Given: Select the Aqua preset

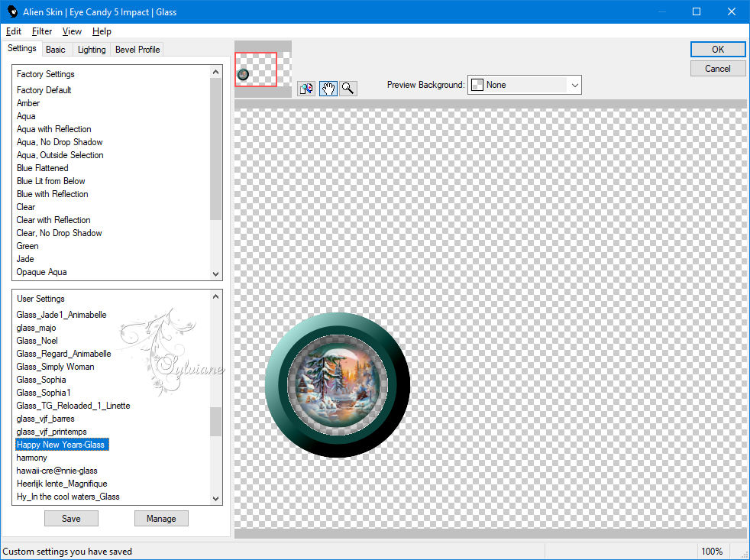Looking at the screenshot, I should [x=26, y=116].
